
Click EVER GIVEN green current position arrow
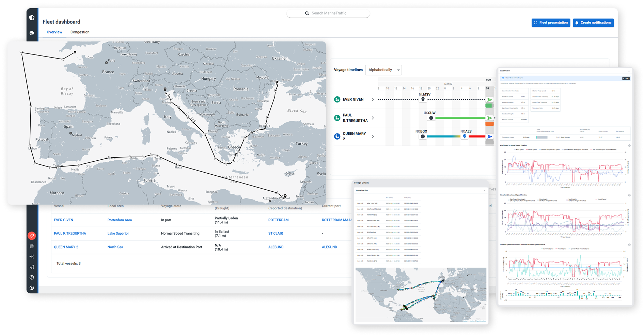pos(489,100)
